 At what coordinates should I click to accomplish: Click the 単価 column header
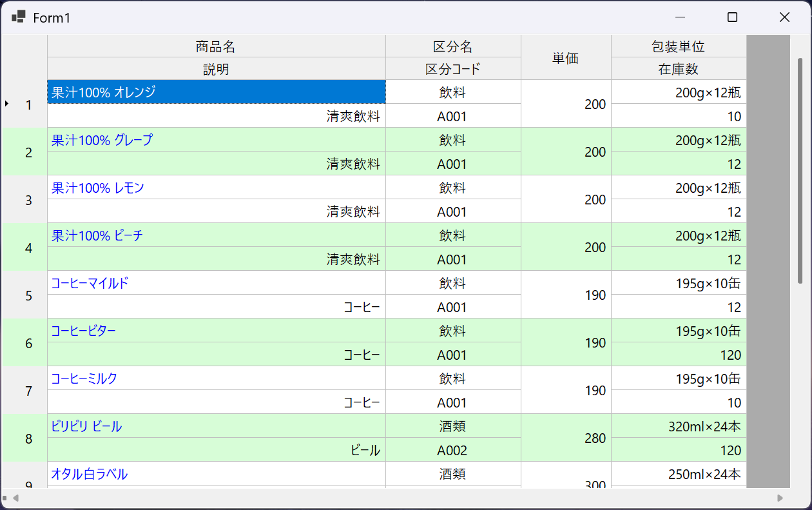566,57
